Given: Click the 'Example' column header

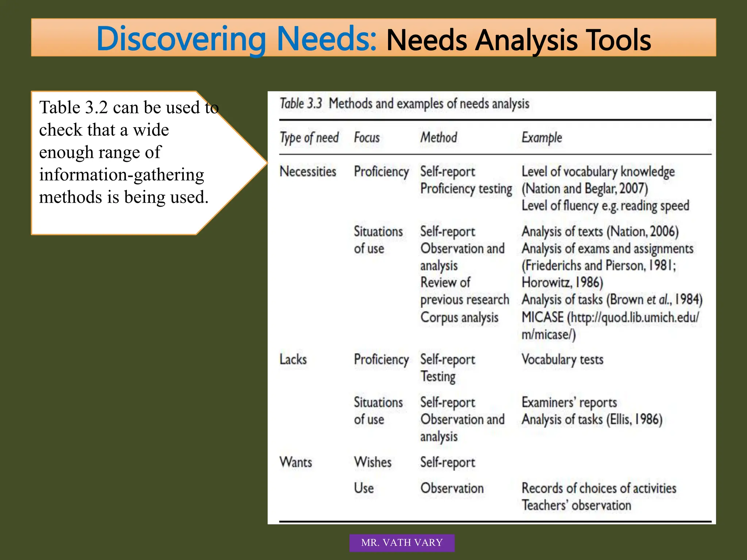Looking at the screenshot, I should [x=542, y=138].
